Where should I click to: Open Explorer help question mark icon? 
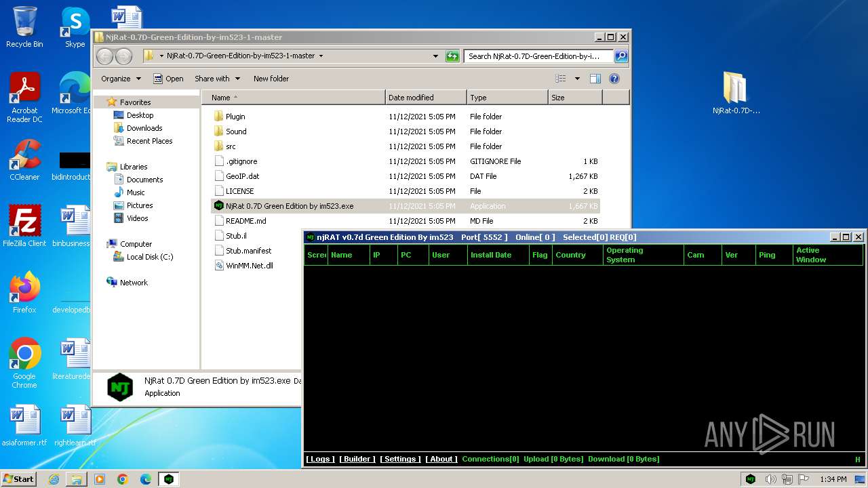pos(614,79)
